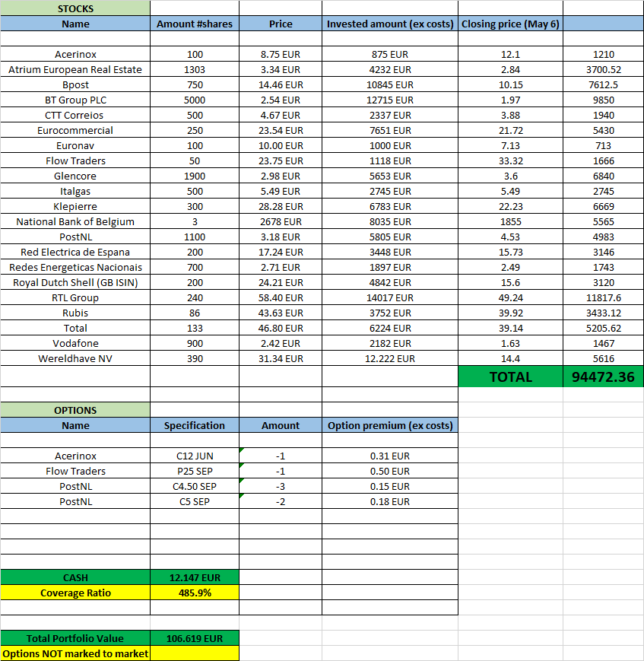Image resolution: width=644 pixels, height=661 pixels.
Task: Select the Vodafone name cell
Action: [75, 342]
